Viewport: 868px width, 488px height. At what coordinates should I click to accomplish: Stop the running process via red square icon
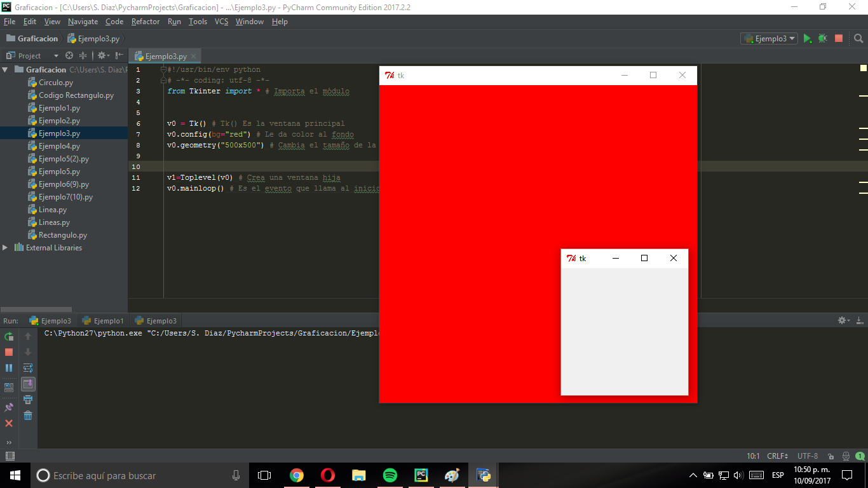click(x=837, y=38)
